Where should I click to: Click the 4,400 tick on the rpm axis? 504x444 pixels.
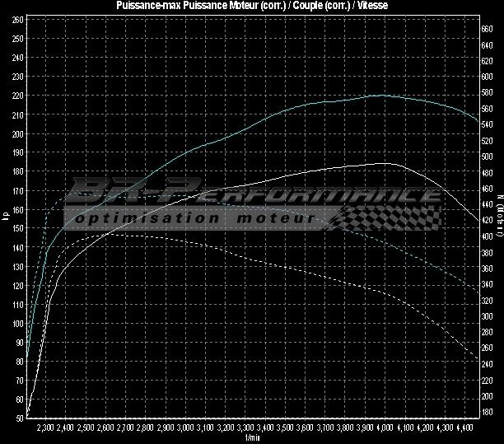[464, 428]
